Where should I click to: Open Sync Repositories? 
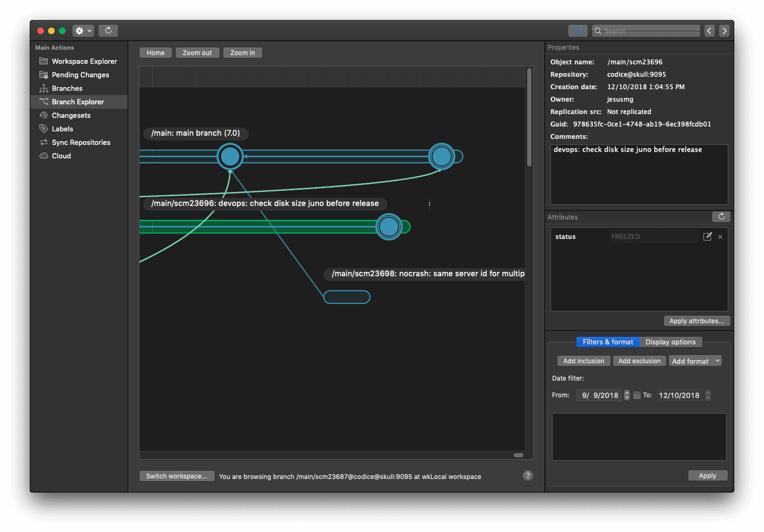pyautogui.click(x=81, y=142)
